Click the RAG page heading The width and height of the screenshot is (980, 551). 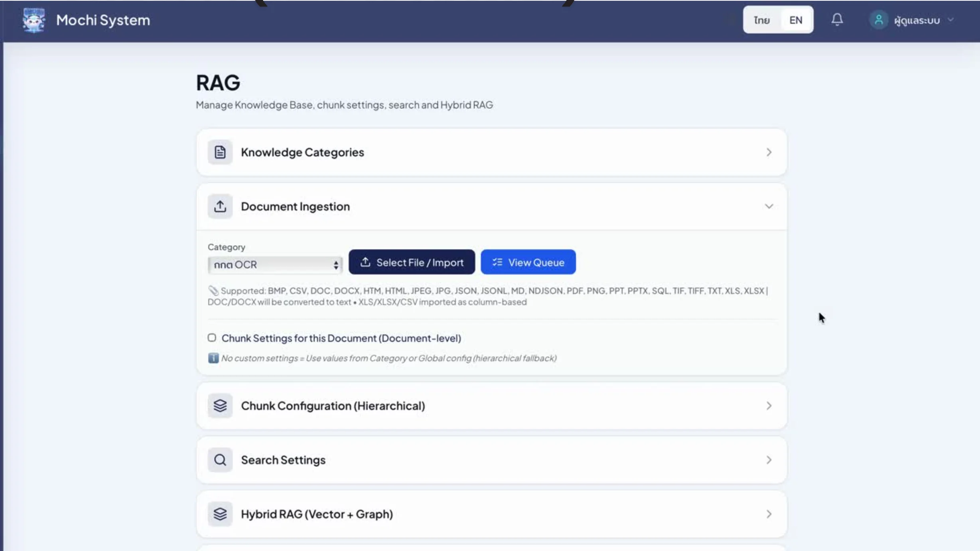pyautogui.click(x=218, y=83)
